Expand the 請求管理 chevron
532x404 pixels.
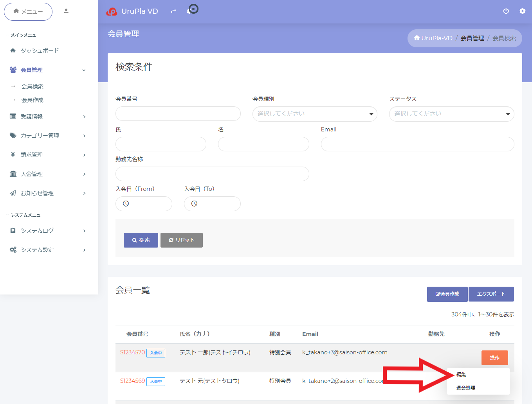[x=84, y=155]
